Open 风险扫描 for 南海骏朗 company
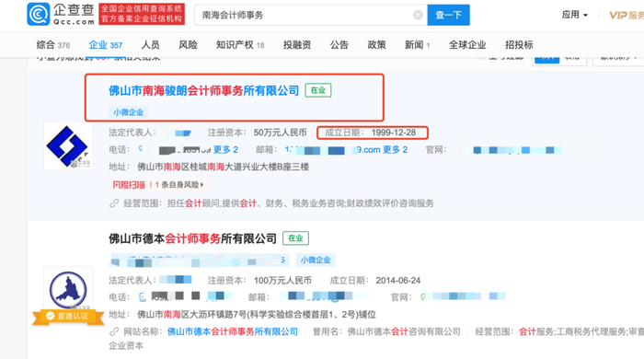 (x=129, y=185)
